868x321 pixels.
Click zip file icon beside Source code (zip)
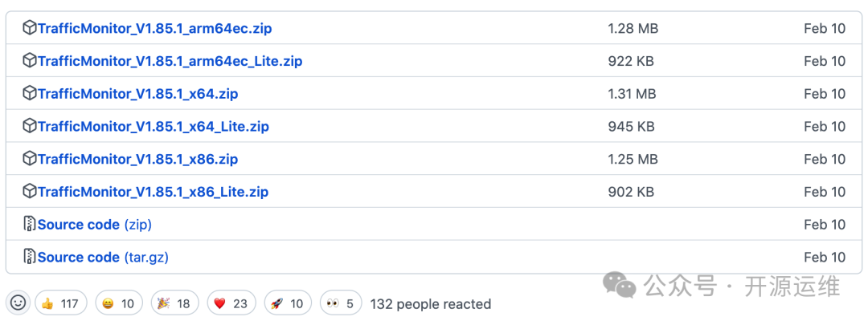point(30,225)
